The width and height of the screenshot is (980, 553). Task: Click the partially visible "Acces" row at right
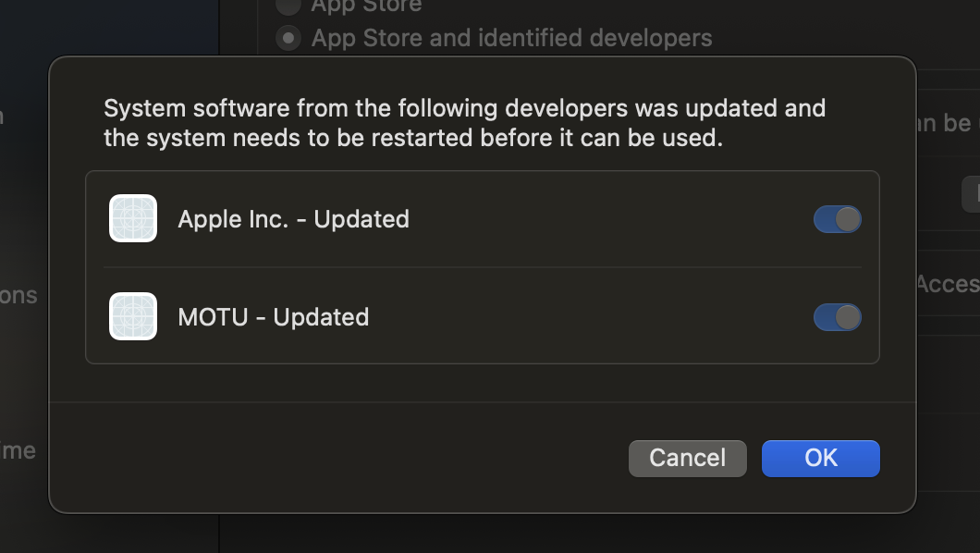948,284
